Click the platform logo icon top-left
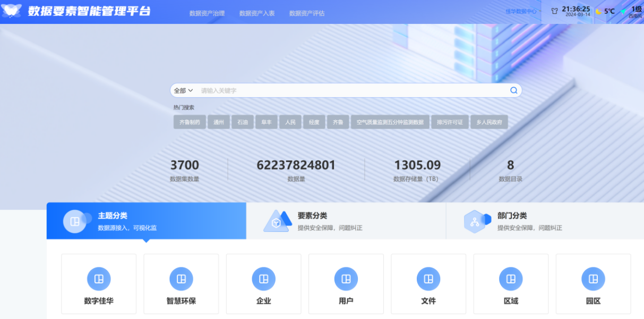 point(12,11)
